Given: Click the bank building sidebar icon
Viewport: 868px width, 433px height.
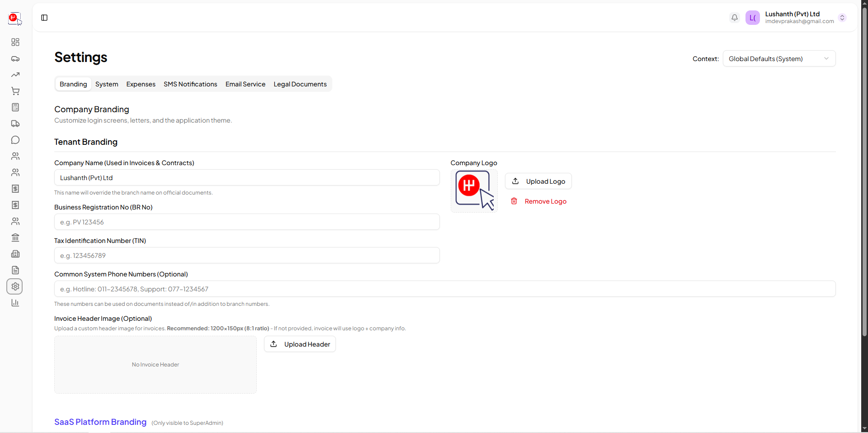Looking at the screenshot, I should (x=15, y=238).
